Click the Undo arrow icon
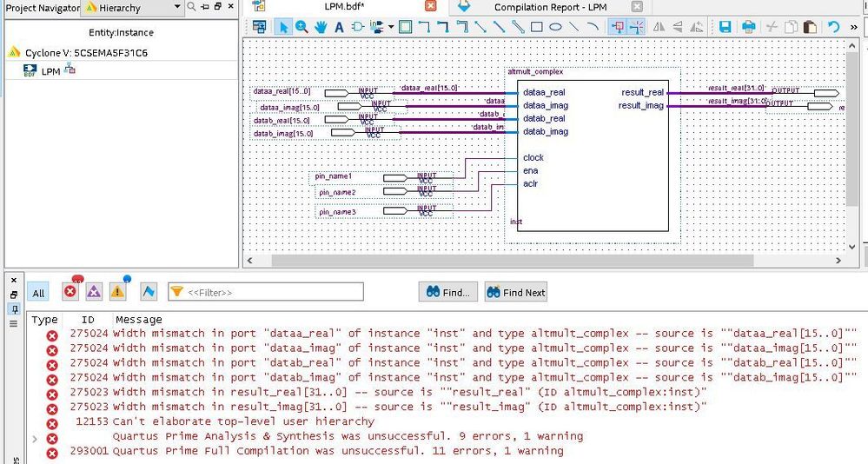The height and width of the screenshot is (464, 868). [833, 27]
